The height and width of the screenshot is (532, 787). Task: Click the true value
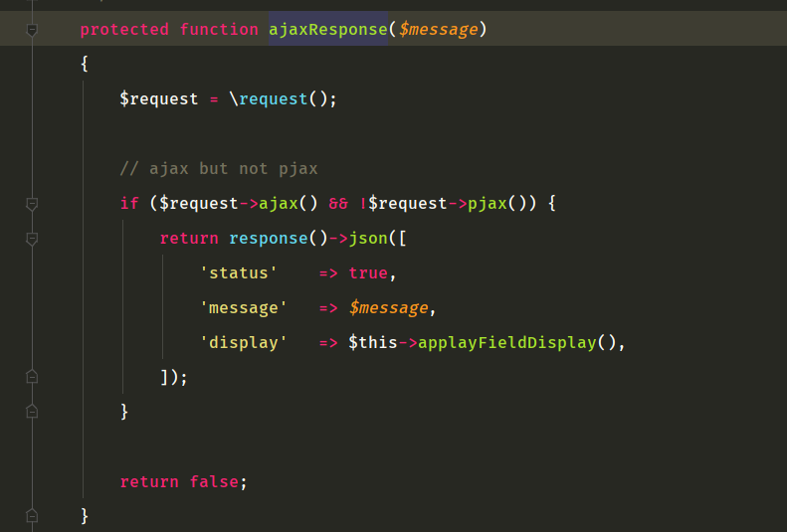pyautogui.click(x=368, y=272)
